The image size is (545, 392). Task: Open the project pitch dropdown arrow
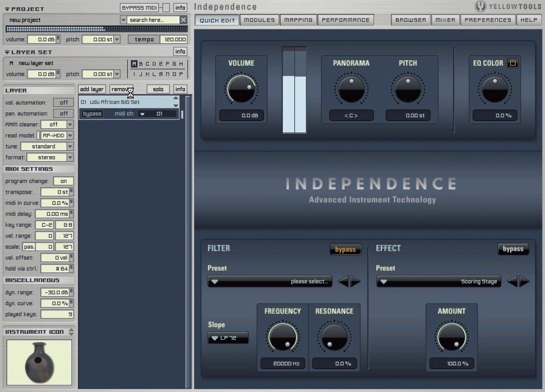tap(117, 39)
